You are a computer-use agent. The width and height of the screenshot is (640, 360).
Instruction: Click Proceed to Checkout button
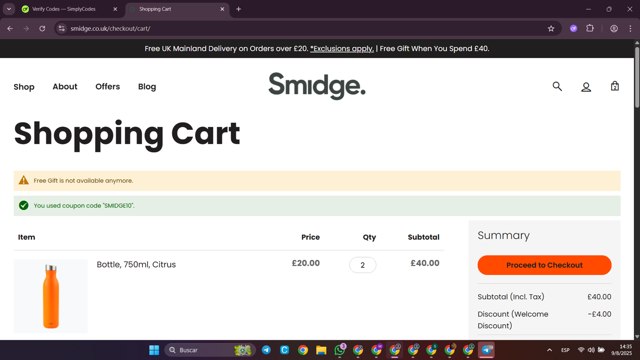click(544, 265)
